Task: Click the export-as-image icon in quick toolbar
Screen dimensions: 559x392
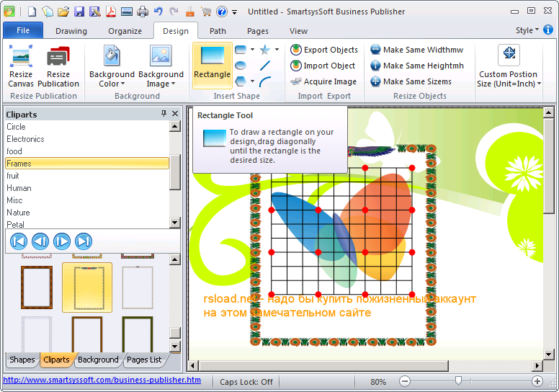Action: 127,12
